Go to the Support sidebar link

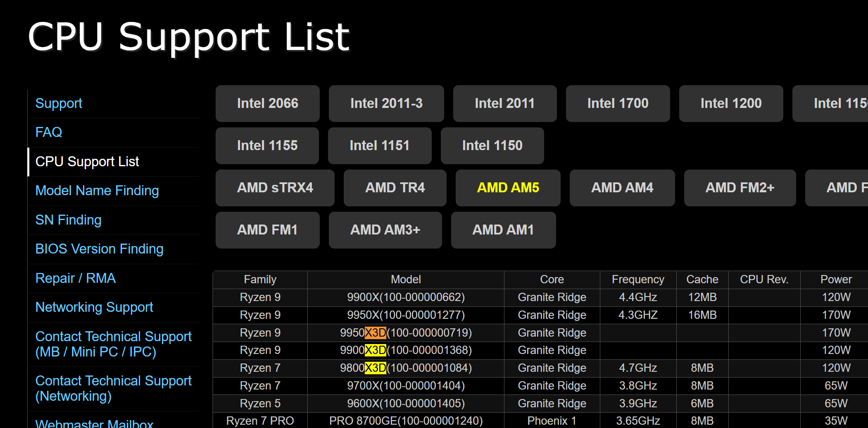59,103
